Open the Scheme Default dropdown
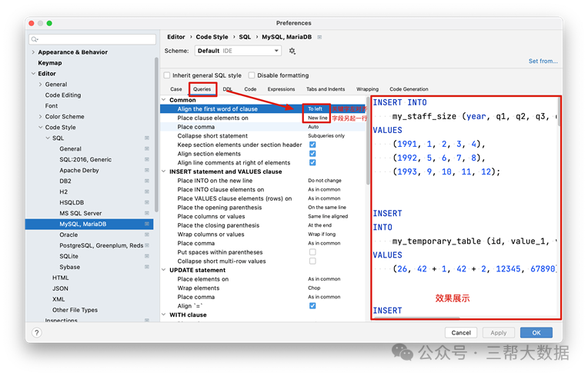588x376 pixels. click(x=238, y=51)
